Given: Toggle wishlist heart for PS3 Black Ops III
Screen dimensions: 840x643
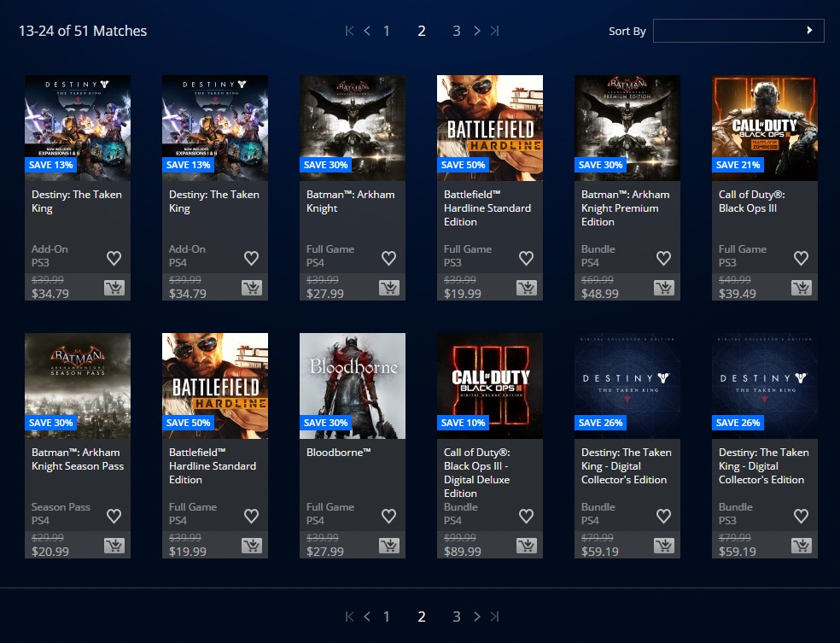Looking at the screenshot, I should (802, 258).
